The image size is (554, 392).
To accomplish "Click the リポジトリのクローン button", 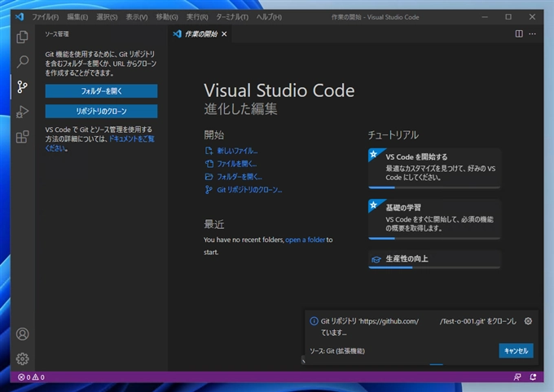I will pos(101,112).
